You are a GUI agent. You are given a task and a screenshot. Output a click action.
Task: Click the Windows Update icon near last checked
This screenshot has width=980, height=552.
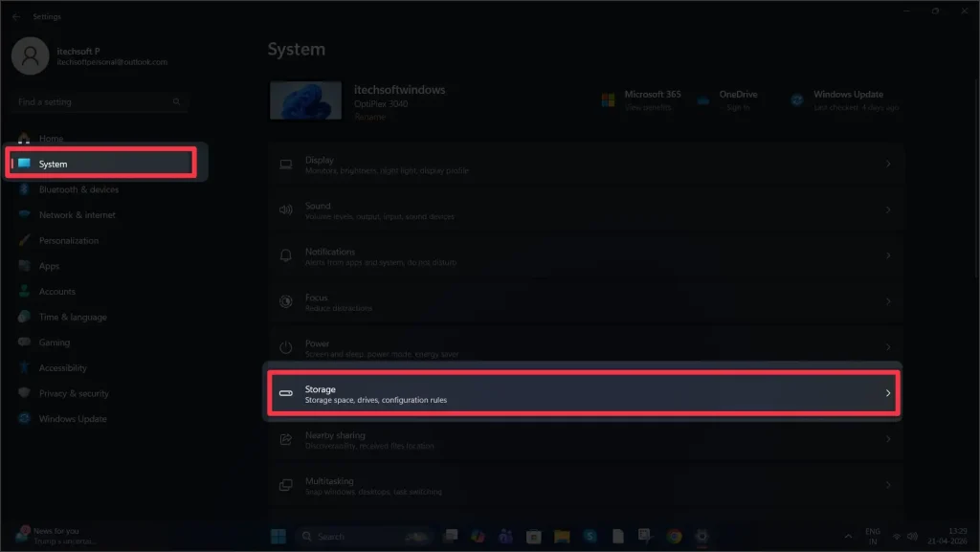(796, 99)
